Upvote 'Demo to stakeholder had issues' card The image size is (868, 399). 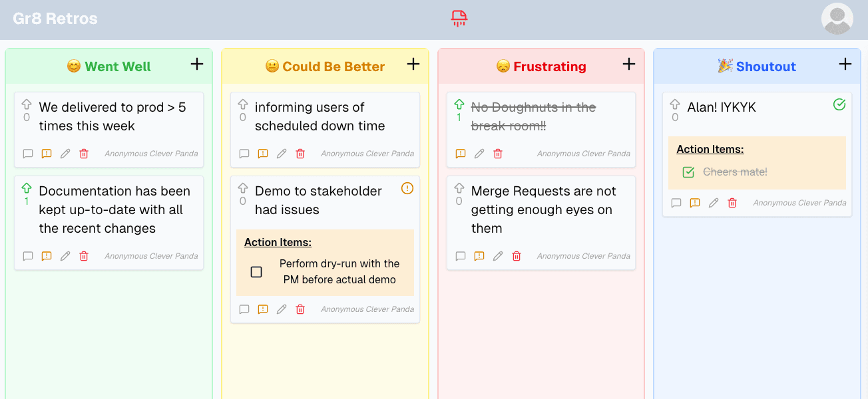tap(243, 188)
